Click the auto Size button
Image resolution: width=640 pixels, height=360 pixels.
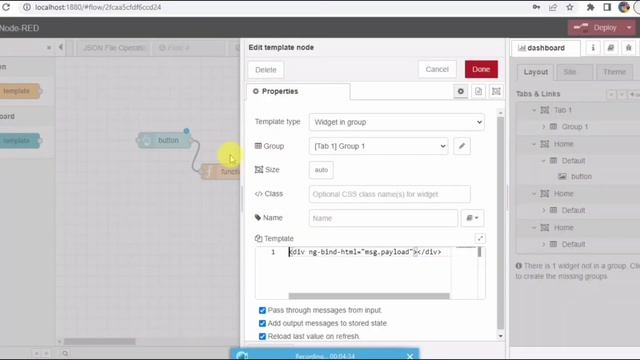tap(321, 170)
